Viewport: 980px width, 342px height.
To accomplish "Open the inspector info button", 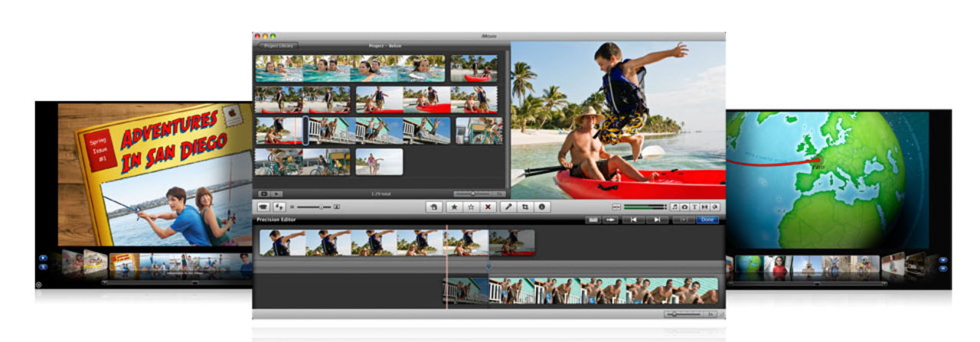I will [542, 207].
